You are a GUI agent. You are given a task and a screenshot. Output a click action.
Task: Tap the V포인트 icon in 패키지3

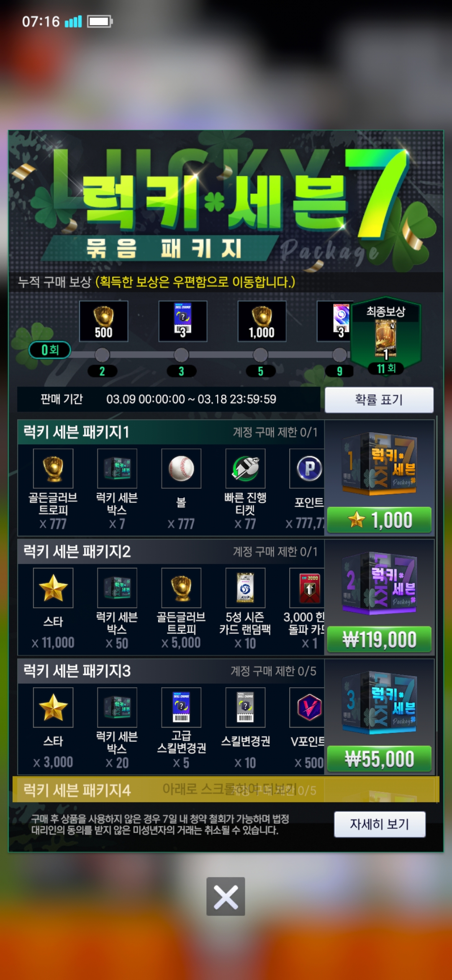307,707
